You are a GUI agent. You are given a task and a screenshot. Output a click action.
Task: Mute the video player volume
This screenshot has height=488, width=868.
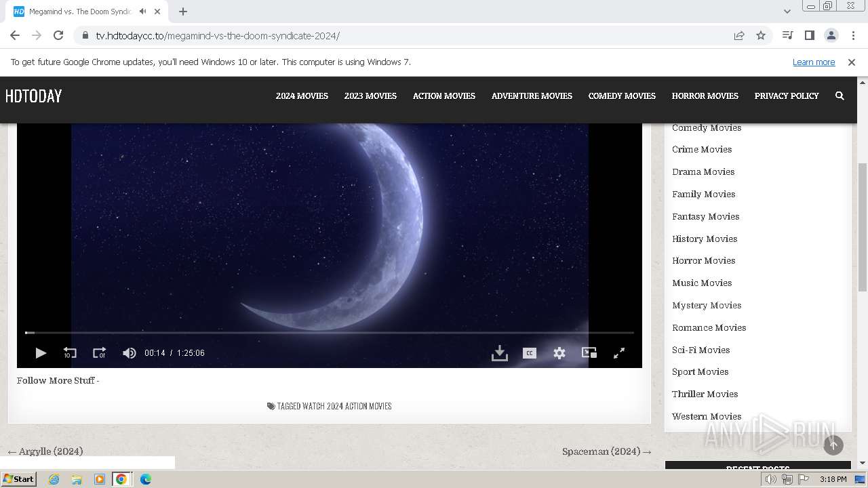point(129,353)
